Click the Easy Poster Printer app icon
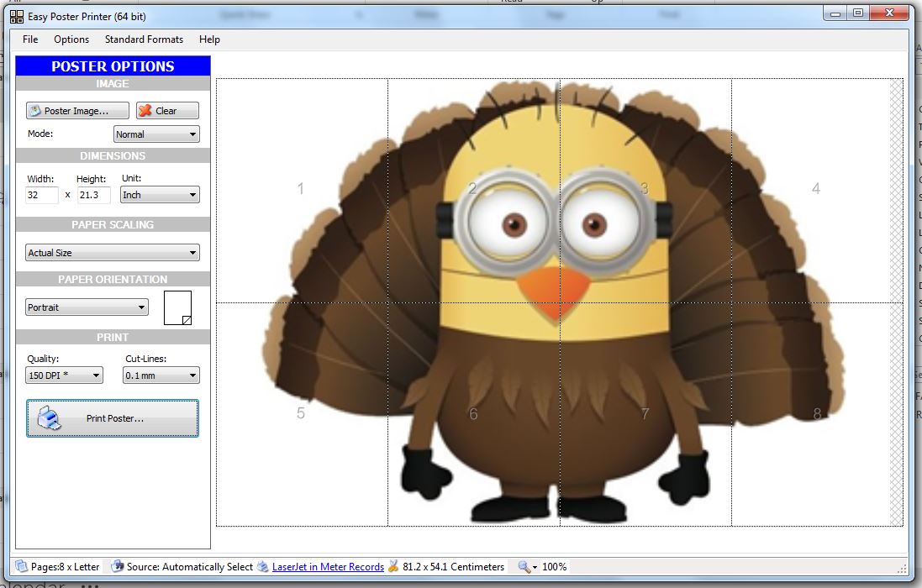Screen dimensions: 922x588 [17, 17]
